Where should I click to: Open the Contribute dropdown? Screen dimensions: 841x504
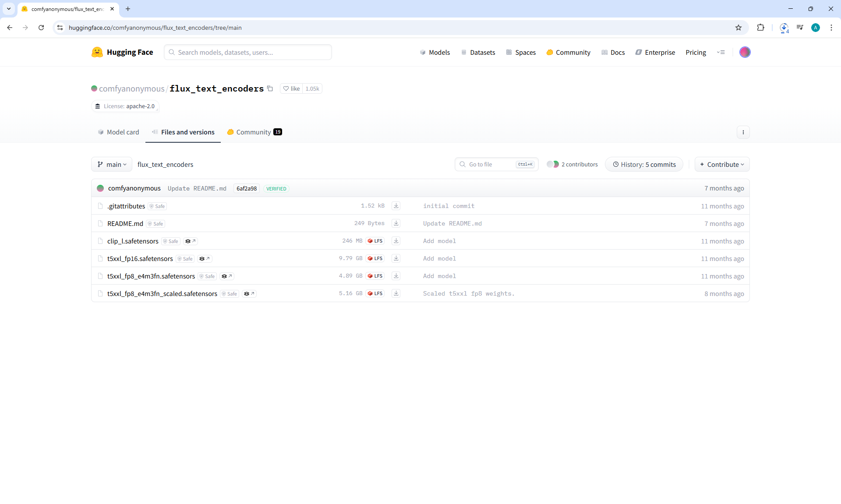pyautogui.click(x=722, y=164)
